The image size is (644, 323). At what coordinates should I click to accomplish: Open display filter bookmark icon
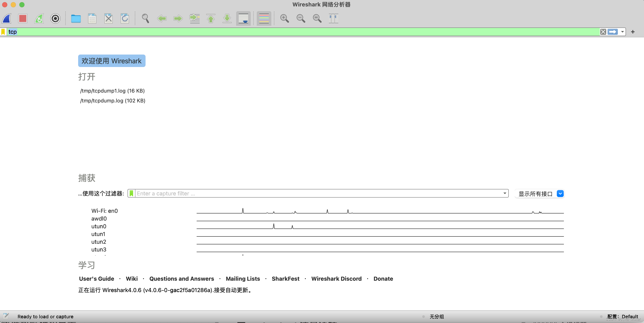pos(3,32)
